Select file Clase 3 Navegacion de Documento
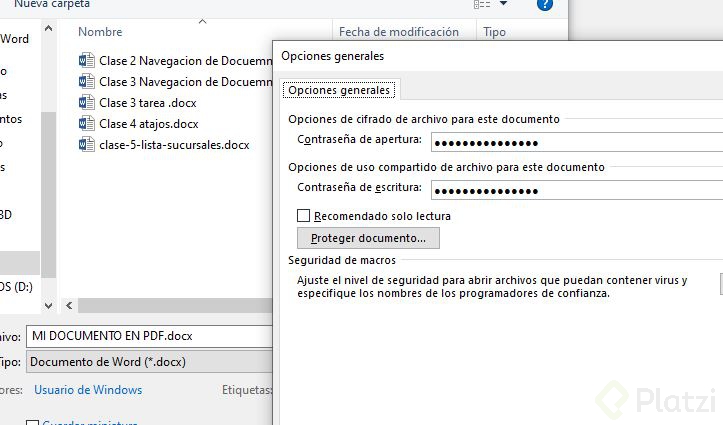 click(185, 82)
